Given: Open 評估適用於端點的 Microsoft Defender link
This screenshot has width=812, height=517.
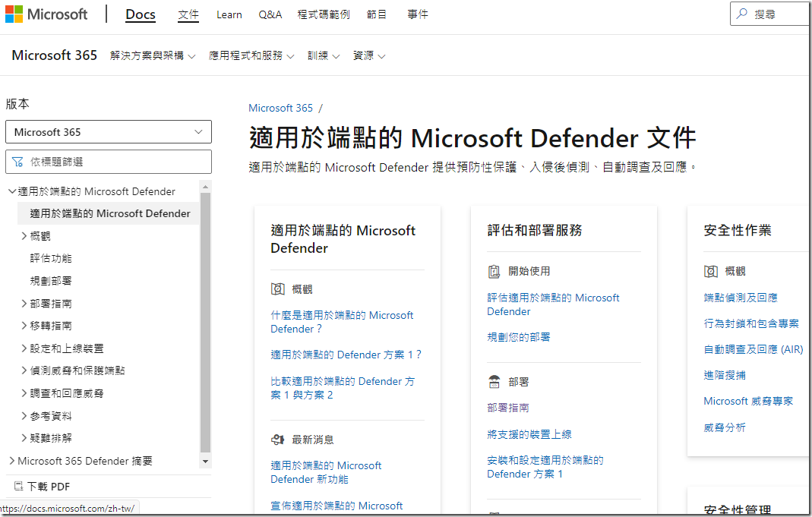Looking at the screenshot, I should (x=553, y=304).
